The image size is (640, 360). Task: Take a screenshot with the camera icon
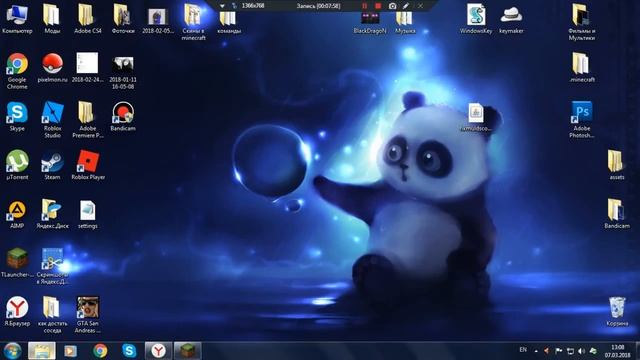(392, 6)
